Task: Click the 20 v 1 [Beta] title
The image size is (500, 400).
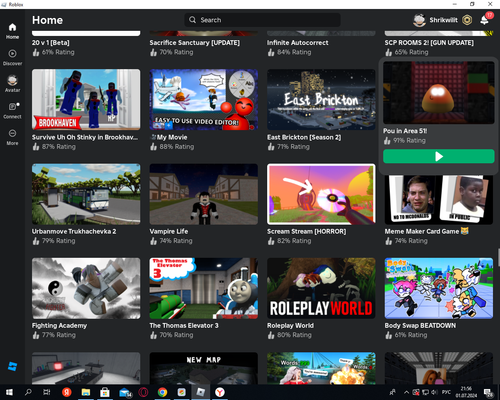Action: (51, 43)
